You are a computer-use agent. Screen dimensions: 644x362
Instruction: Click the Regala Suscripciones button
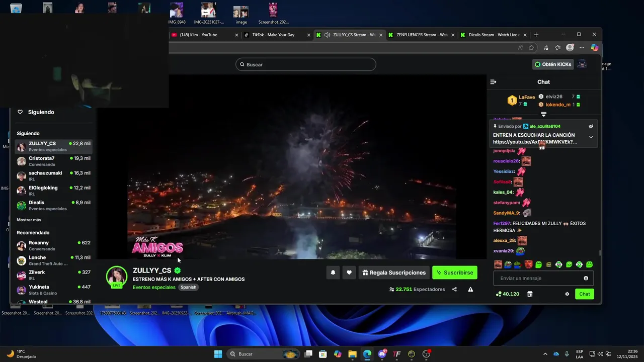tap(394, 273)
